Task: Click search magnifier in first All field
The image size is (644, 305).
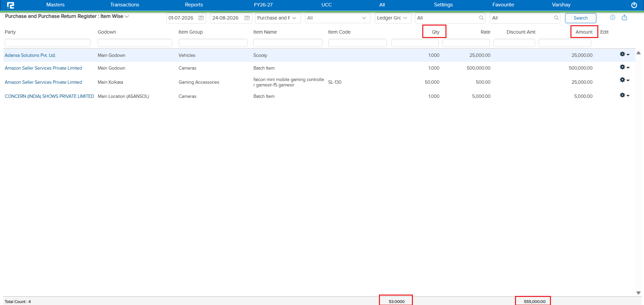Action: [481, 18]
